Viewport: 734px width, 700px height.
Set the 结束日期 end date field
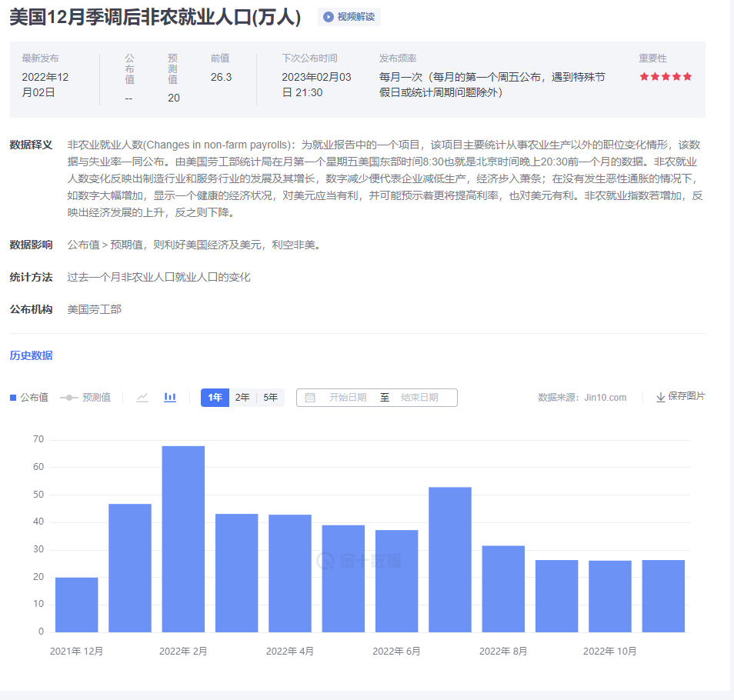coord(419,398)
